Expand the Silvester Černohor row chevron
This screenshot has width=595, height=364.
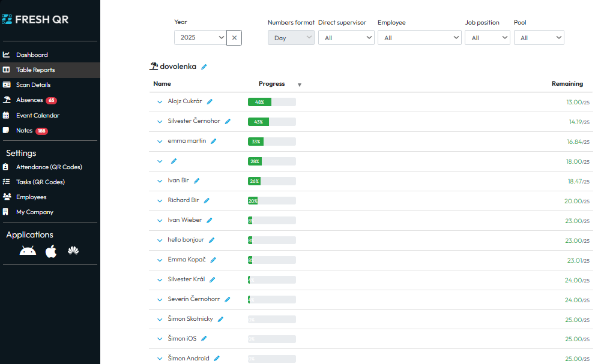(x=160, y=122)
